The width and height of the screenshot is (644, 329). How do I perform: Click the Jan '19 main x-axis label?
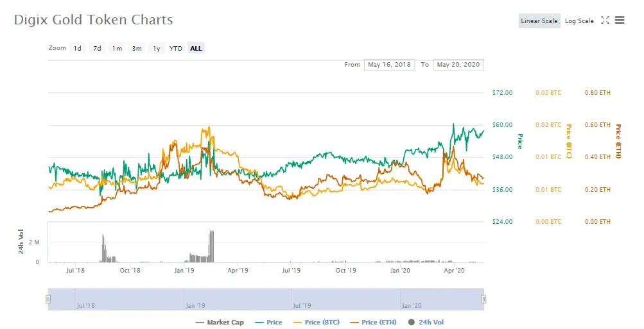[184, 271]
